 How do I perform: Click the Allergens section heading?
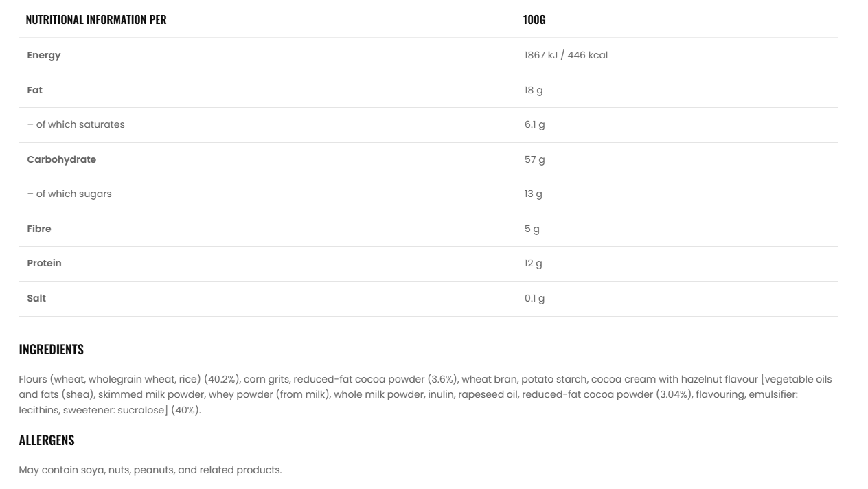tap(47, 440)
